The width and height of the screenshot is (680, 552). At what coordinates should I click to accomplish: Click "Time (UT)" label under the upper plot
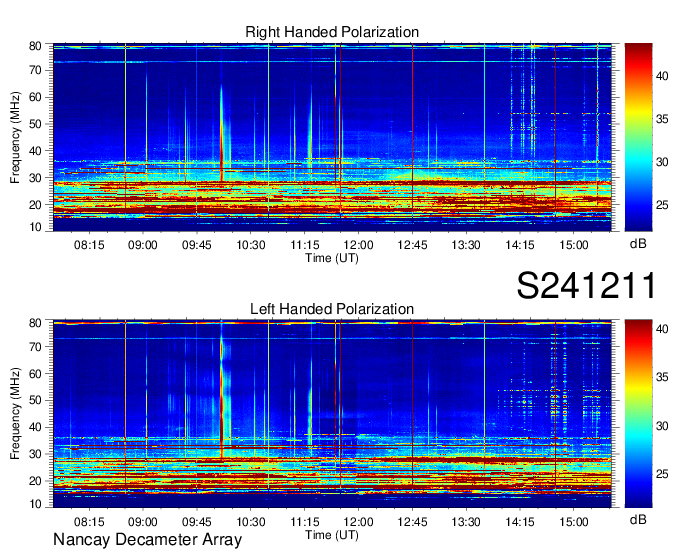pos(332,258)
